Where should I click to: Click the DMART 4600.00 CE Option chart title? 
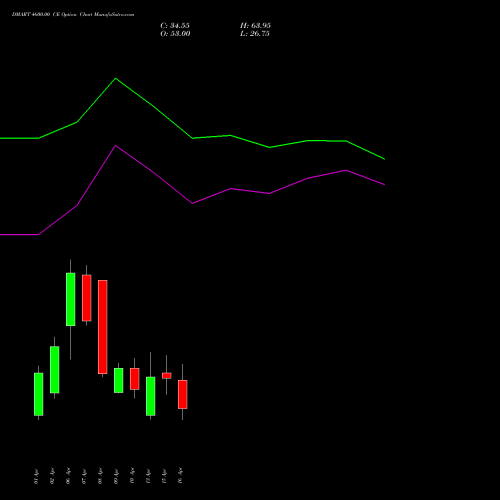click(73, 15)
